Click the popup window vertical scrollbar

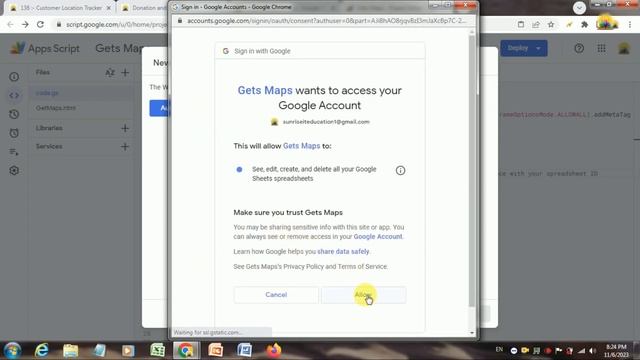click(x=472, y=171)
